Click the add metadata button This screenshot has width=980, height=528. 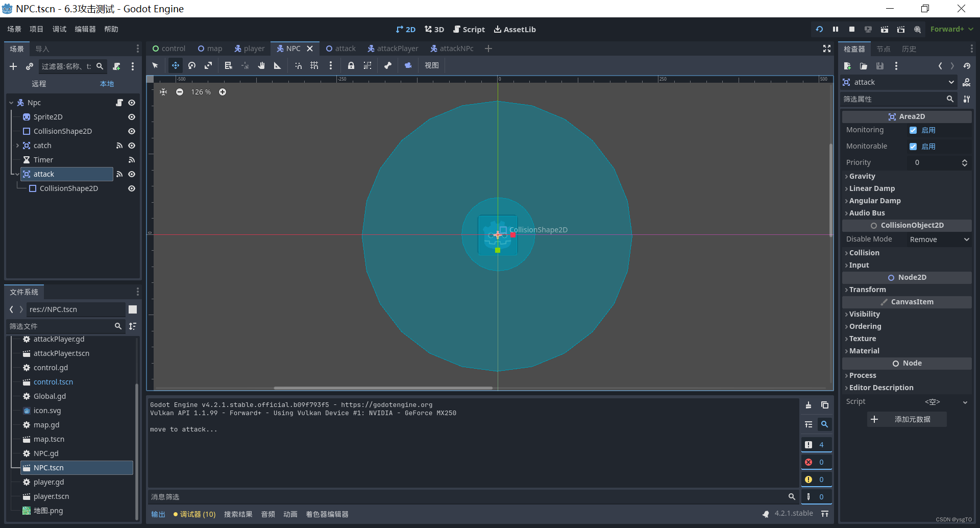(x=907, y=419)
